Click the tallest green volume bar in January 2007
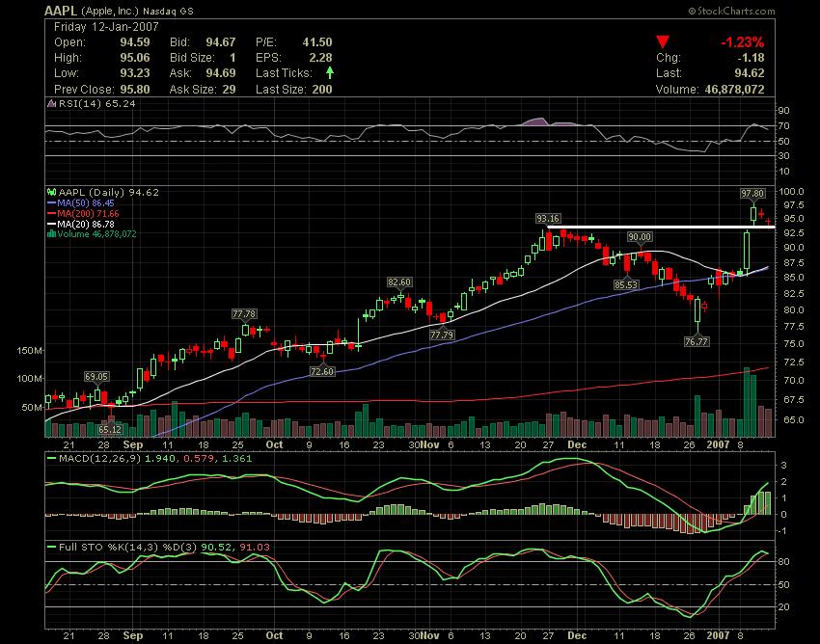The width and height of the screenshot is (820, 644). point(747,402)
